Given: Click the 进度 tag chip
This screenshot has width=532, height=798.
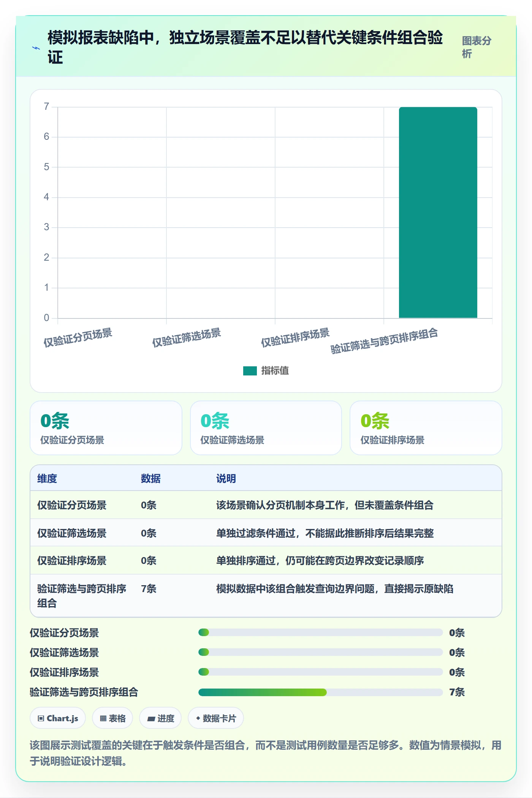Looking at the screenshot, I should (x=160, y=718).
